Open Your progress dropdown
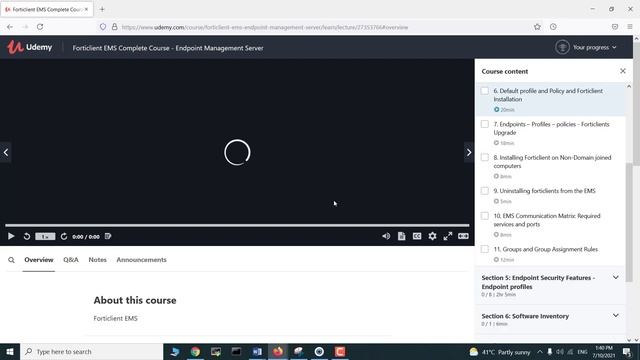Image resolution: width=640 pixels, height=360 pixels. tap(594, 47)
